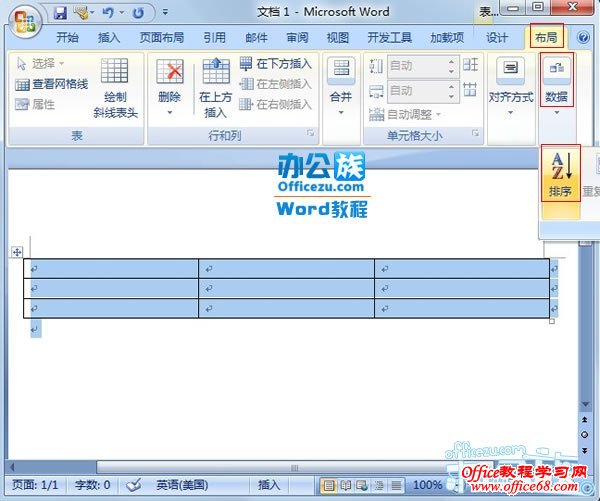This screenshot has height=501, width=600.
Task: Toggle 查看网格线 gridlines
Action: 51,84
